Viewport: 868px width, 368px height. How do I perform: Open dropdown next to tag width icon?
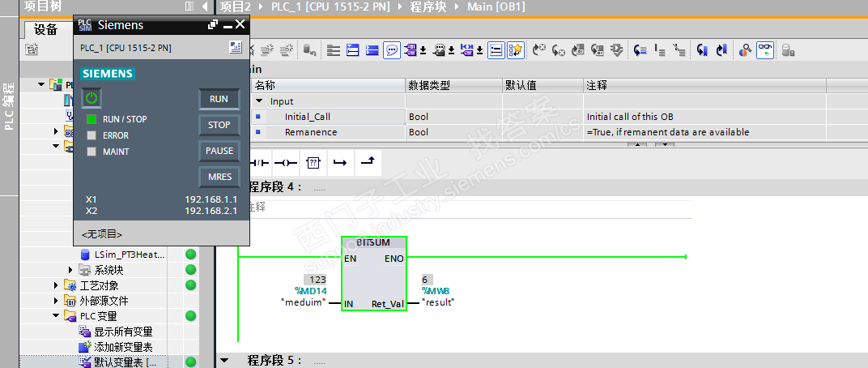[x=479, y=51]
